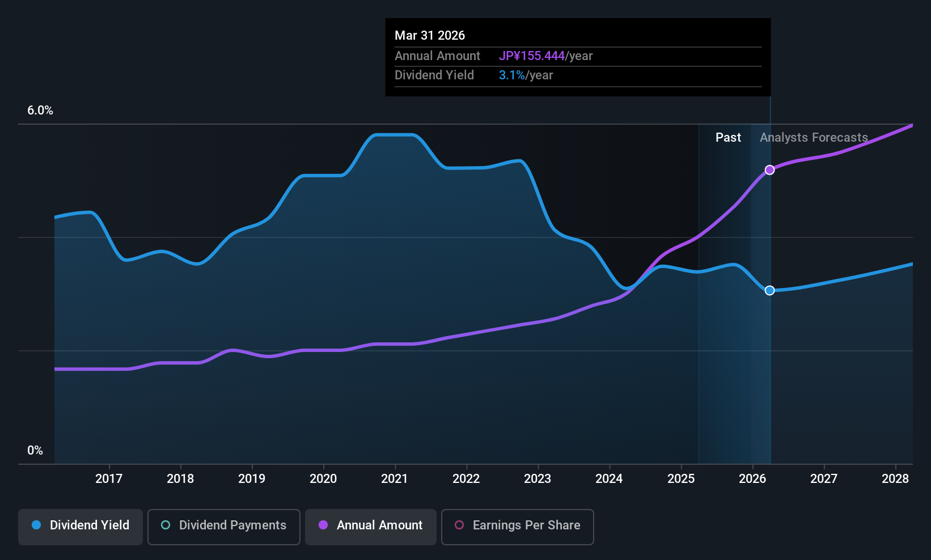Click the Analysts Forecasts label

coord(814,138)
